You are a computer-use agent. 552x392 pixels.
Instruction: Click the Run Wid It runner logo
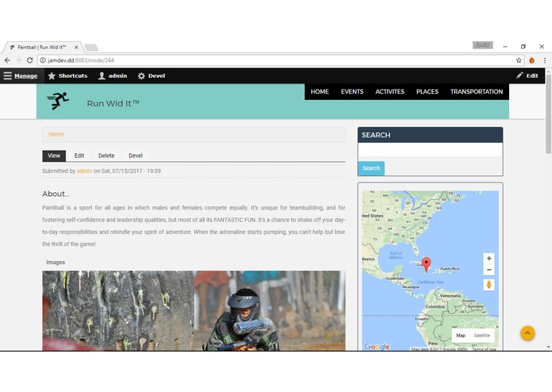57,102
